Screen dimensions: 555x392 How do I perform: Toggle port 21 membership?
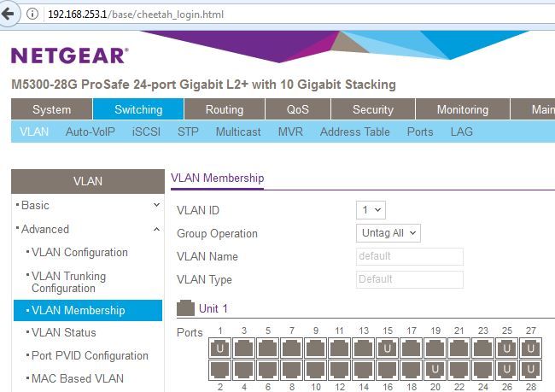tap(459, 348)
